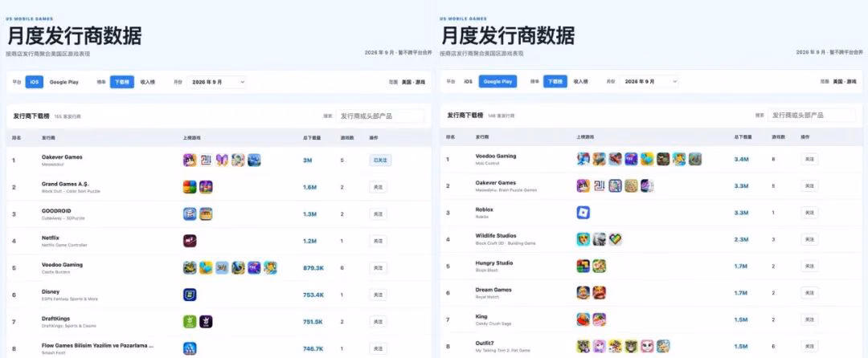Click Outfit7 publisher name

click(485, 343)
